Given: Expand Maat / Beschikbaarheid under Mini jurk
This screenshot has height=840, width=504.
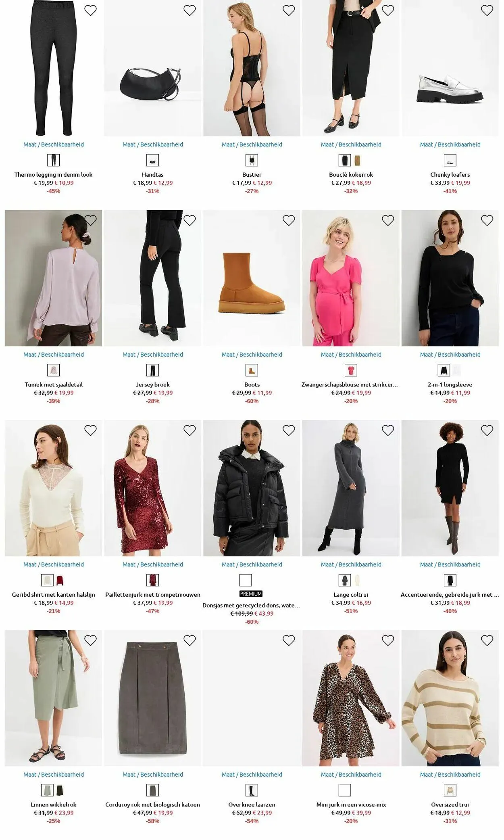Looking at the screenshot, I should point(351,774).
